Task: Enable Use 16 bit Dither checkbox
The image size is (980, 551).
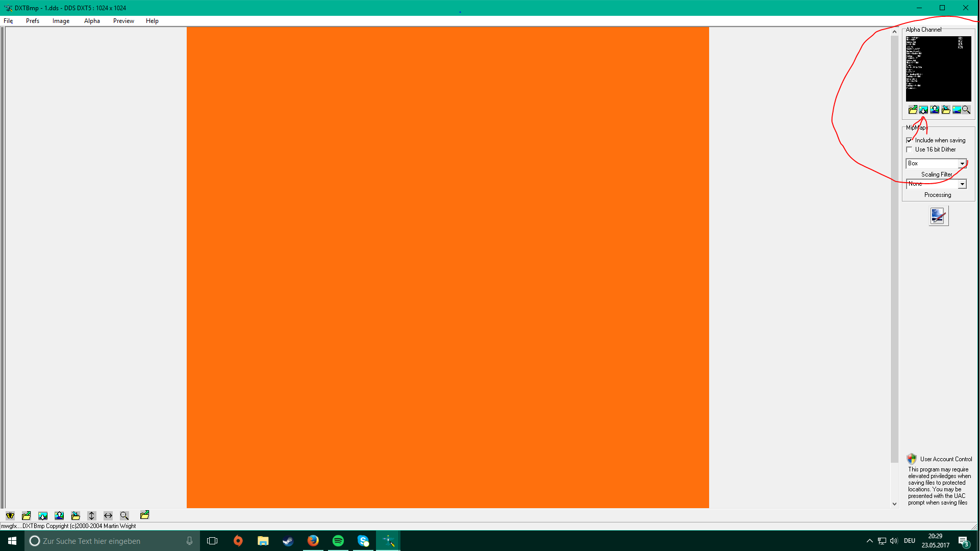Action: coord(909,149)
